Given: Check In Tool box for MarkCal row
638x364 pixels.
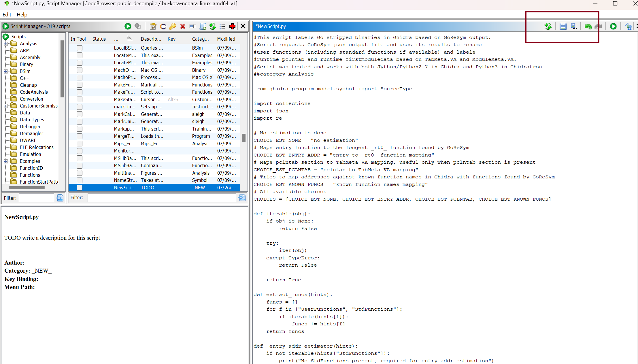Looking at the screenshot, I should tap(80, 114).
